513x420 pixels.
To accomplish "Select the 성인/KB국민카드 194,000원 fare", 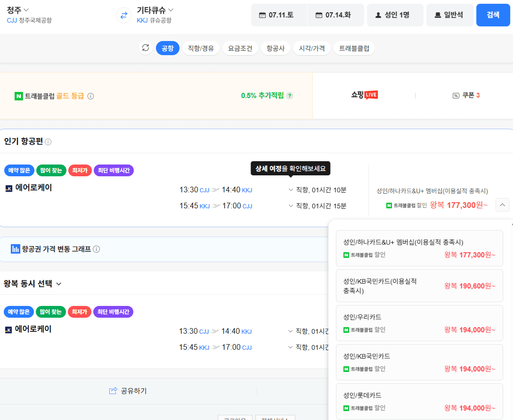I will click(419, 362).
